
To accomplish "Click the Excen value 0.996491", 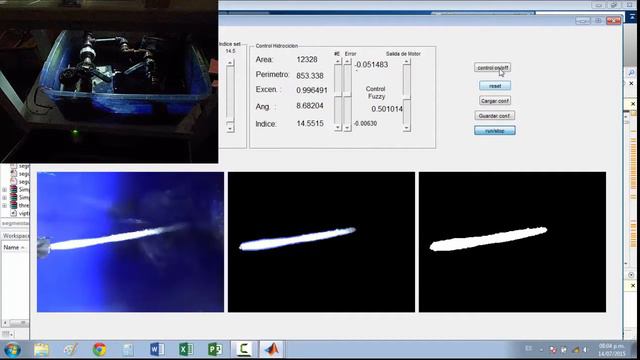I will [312, 90].
